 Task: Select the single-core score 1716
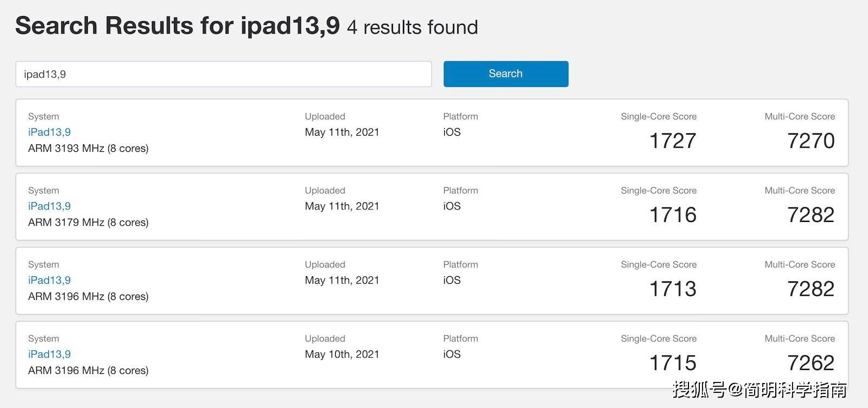(x=673, y=215)
